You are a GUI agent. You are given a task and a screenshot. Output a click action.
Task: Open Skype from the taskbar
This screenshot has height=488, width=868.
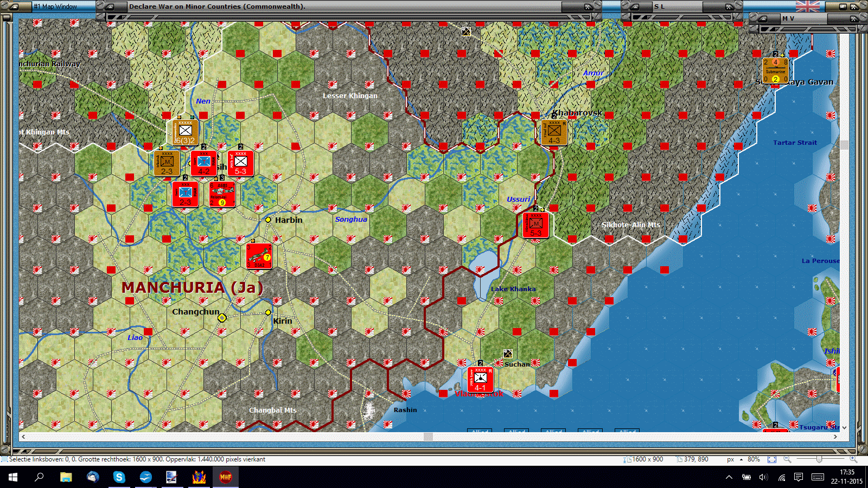pos(119,477)
